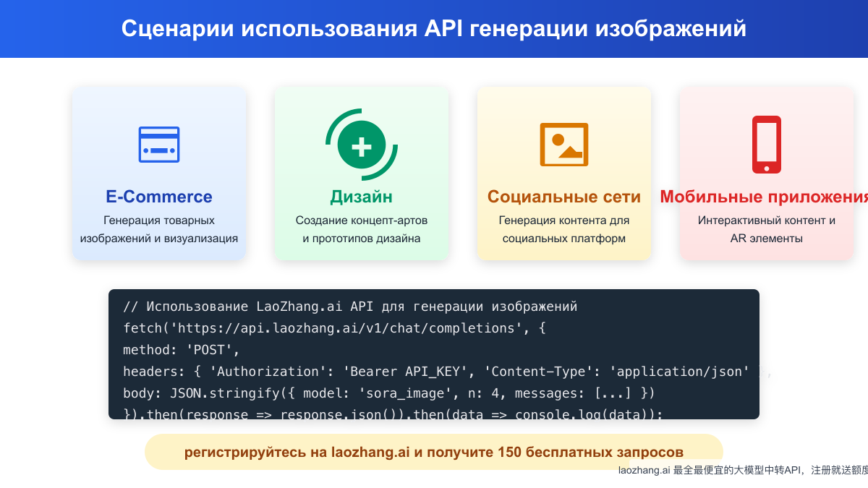This screenshot has height=488, width=868.
Task: Select the orange picture frame symbol
Action: 564,144
